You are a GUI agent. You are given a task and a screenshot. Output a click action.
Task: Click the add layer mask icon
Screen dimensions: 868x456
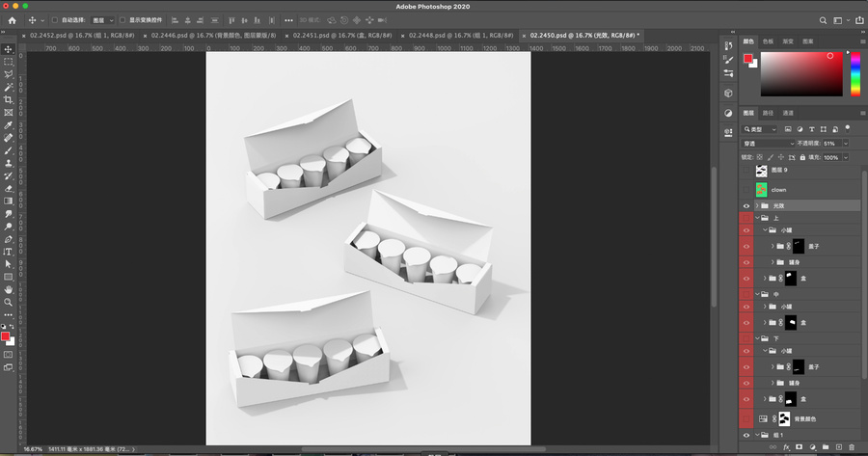799,447
